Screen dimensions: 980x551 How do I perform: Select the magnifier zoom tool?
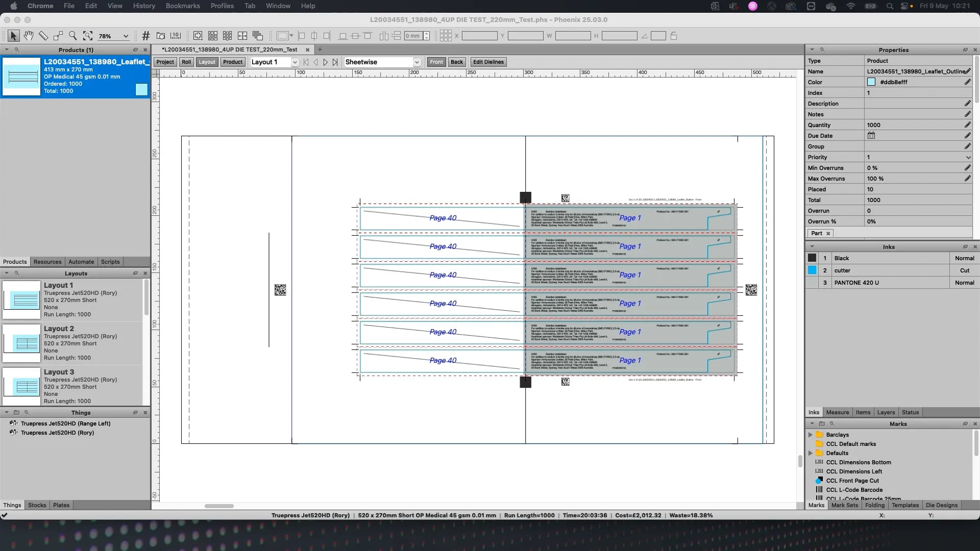73,36
